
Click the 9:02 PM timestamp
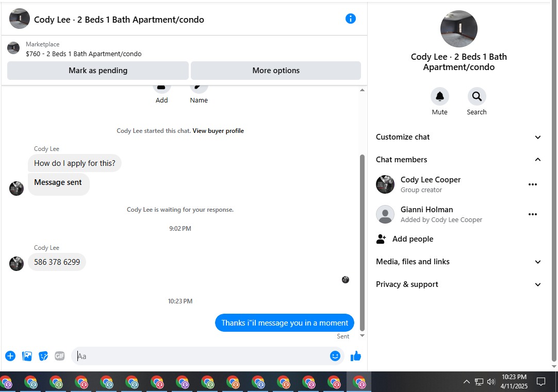(x=180, y=229)
